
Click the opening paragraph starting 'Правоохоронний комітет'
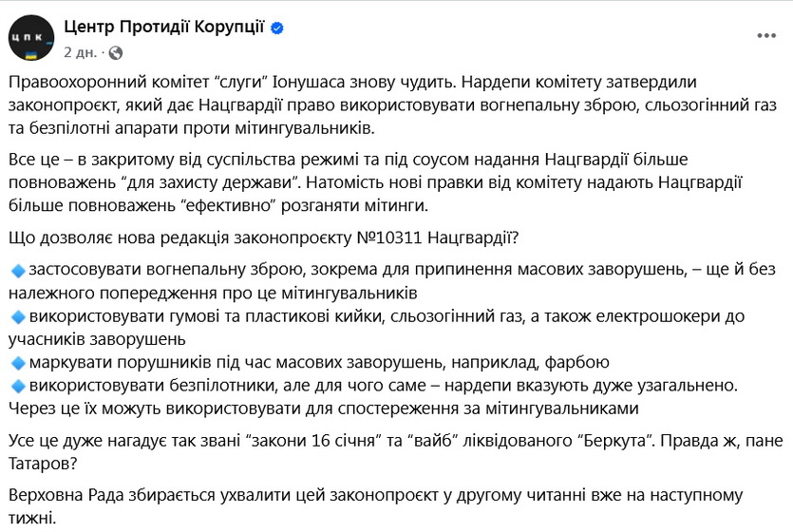(380, 104)
